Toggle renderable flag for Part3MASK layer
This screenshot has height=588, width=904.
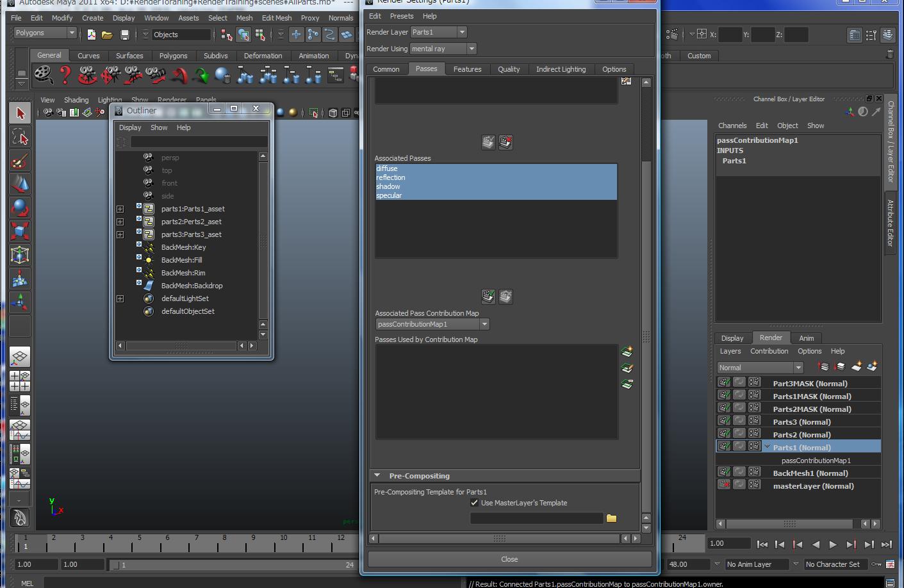pos(724,382)
